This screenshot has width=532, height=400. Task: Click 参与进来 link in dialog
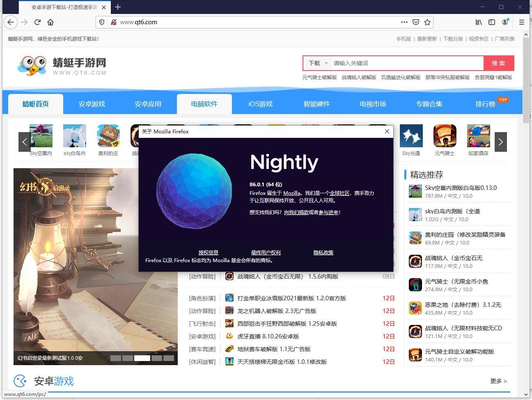(328, 212)
